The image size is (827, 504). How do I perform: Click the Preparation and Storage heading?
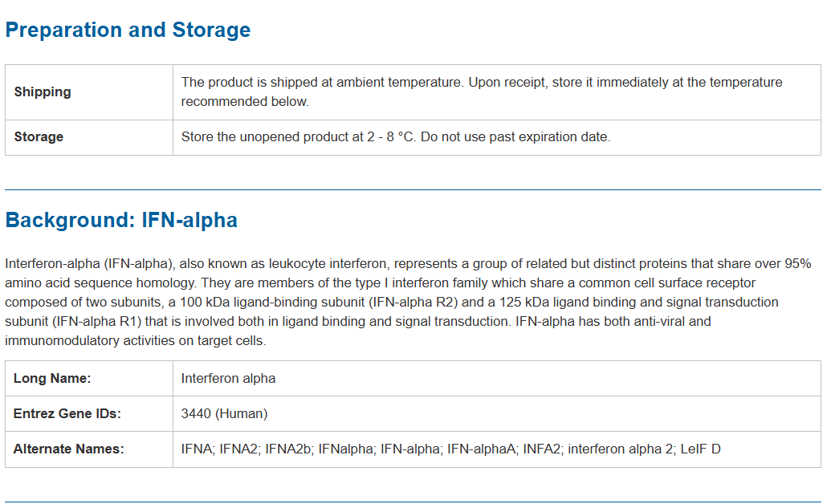[128, 30]
